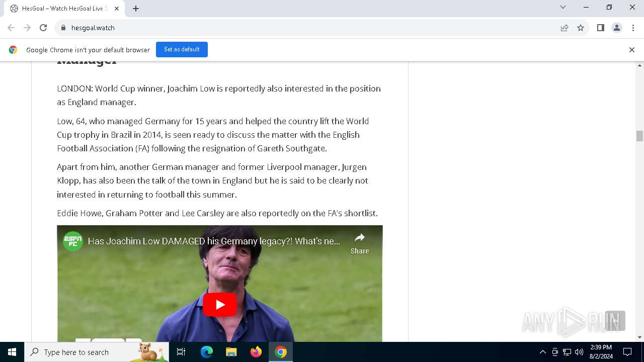The height and width of the screenshot is (362, 644).
Task: Click the browser forward arrow
Action: pos(27,28)
